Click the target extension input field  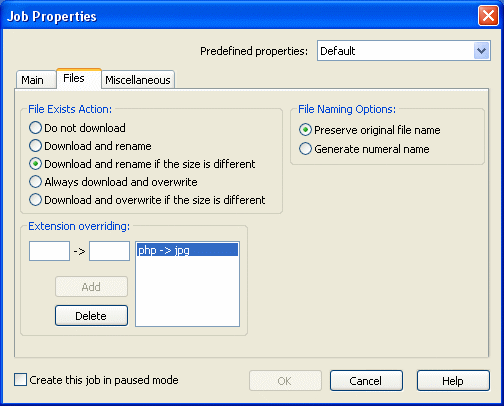tap(109, 251)
